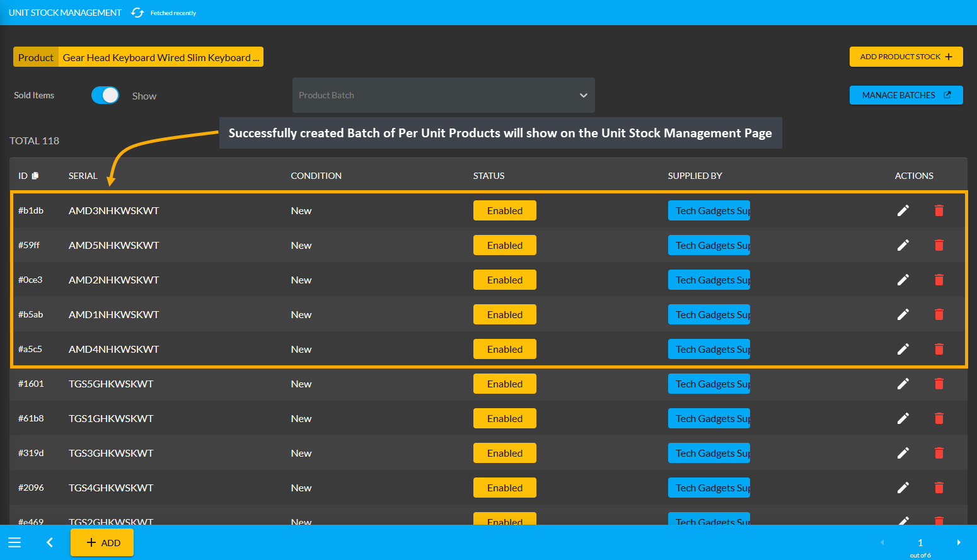
Task: Edit row TGS3GHKWSKWT with pencil icon
Action: (x=903, y=453)
